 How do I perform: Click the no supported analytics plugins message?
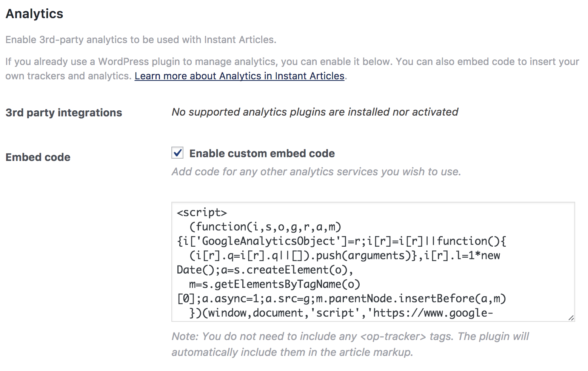click(x=315, y=112)
